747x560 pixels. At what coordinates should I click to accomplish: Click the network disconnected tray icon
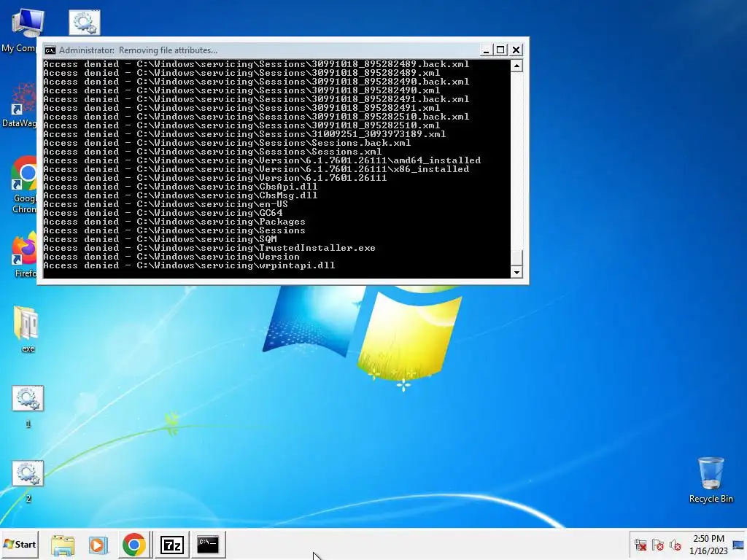(x=640, y=545)
